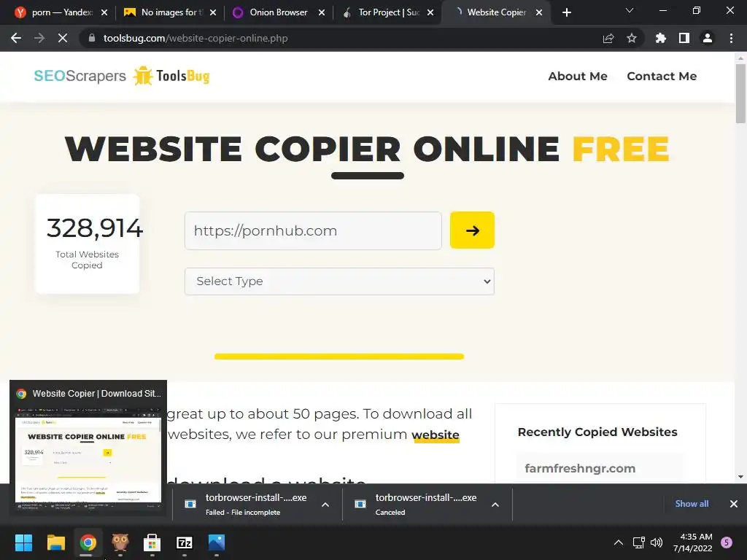Close the Onion Browser tab
Screen dimensions: 747x560
tap(322, 12)
